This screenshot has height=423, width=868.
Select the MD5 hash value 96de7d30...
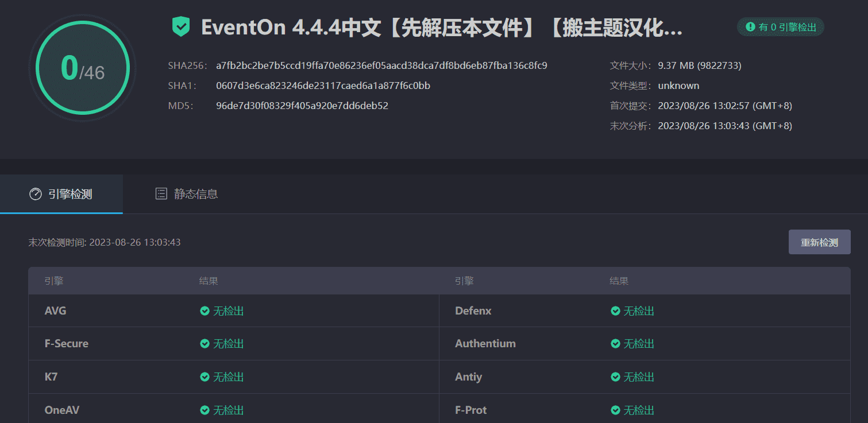[302, 106]
